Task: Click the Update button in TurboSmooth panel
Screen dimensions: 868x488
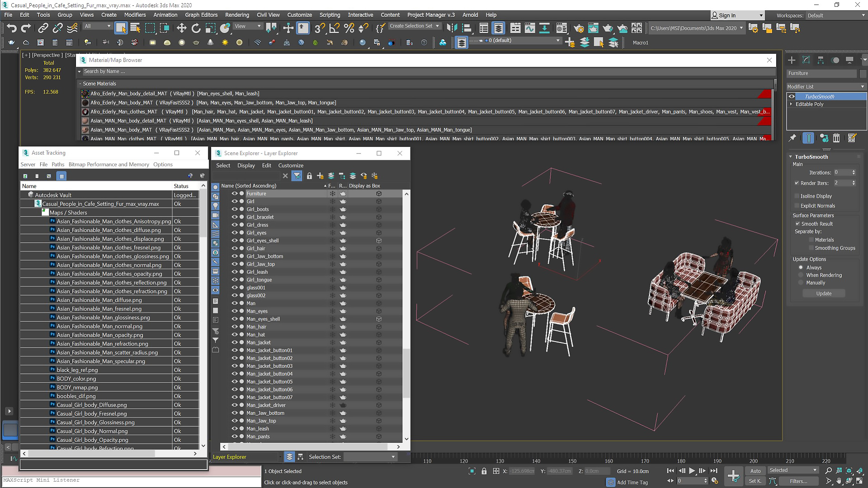Action: (x=824, y=293)
